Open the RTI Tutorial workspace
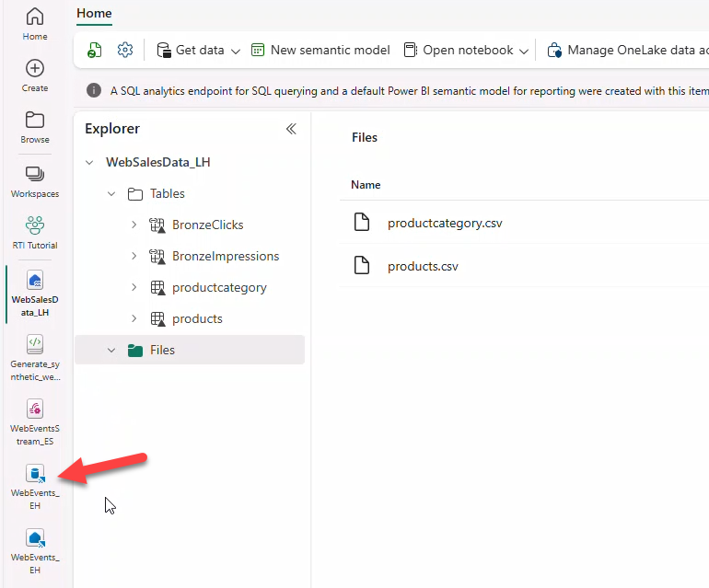 tap(35, 233)
